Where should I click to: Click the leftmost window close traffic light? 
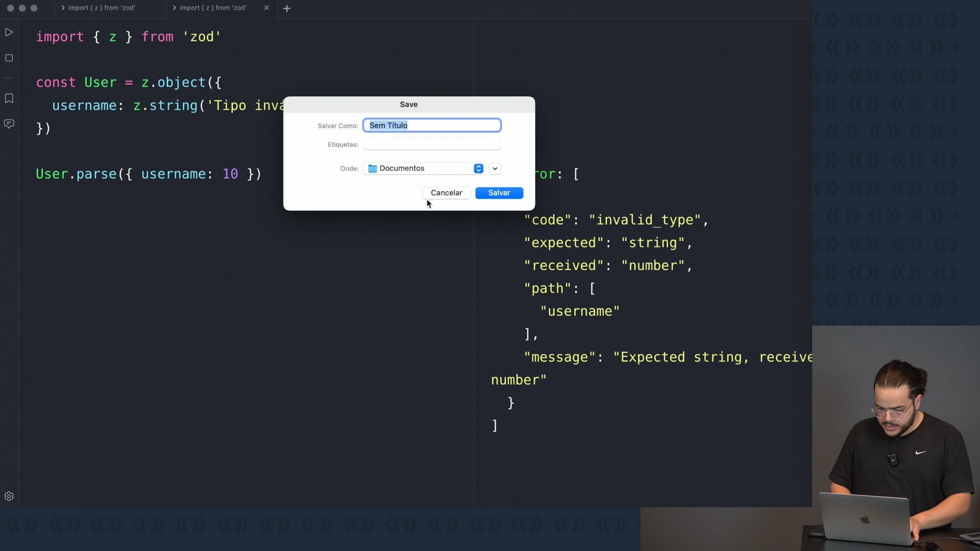(x=10, y=8)
